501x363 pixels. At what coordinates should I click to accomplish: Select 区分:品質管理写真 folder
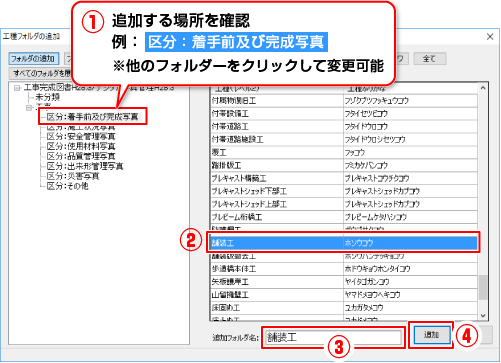coord(81,156)
